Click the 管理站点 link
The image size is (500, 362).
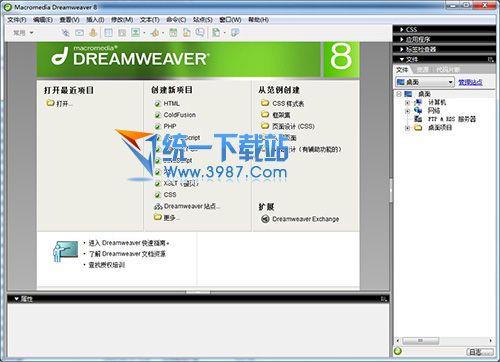pos(470,82)
